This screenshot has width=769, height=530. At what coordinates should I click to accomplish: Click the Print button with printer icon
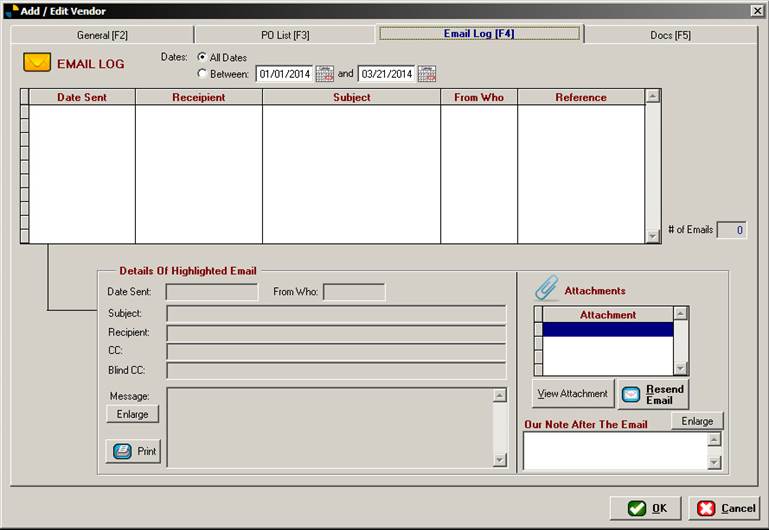click(x=133, y=451)
